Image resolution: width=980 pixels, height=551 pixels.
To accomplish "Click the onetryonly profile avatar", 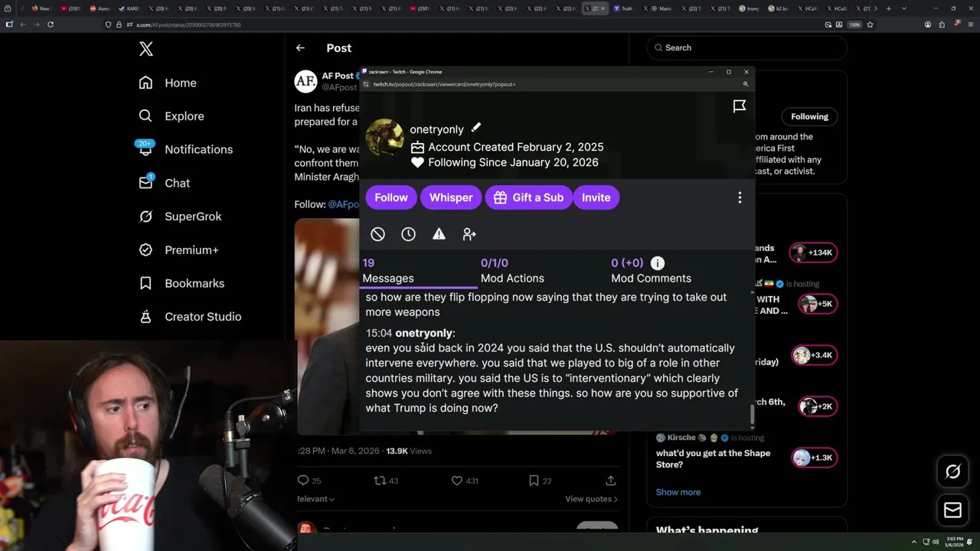I will pyautogui.click(x=384, y=138).
